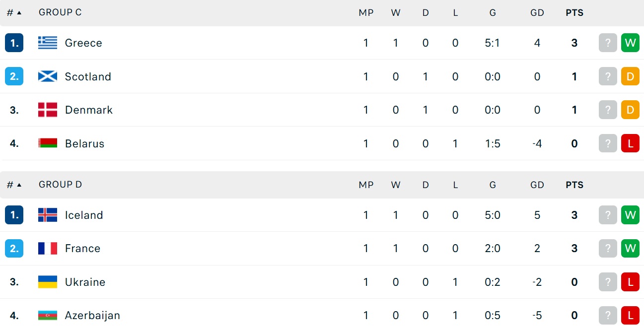Click the Azerbaijan flag icon

point(48,315)
